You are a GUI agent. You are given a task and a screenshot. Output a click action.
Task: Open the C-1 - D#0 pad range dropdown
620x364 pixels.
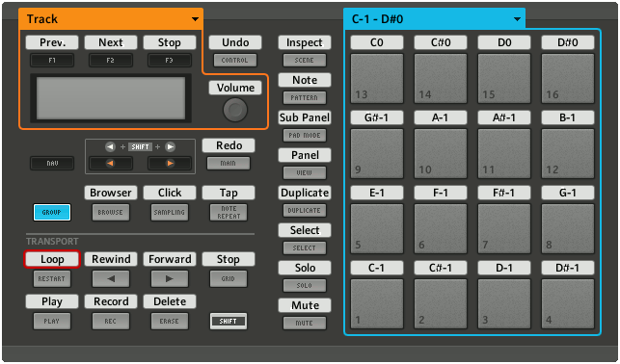(434, 18)
